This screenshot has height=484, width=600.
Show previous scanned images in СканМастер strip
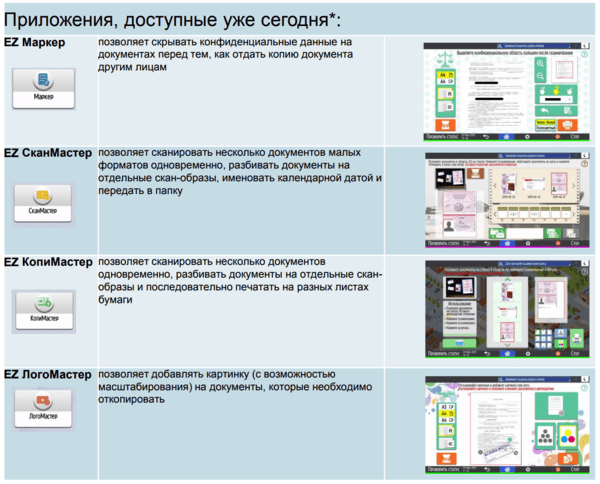click(495, 186)
